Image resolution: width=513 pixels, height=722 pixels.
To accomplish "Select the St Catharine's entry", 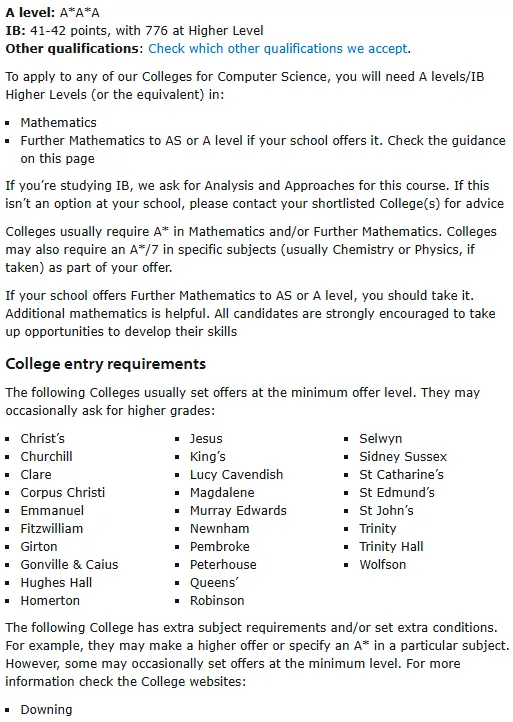I will pos(401,474).
